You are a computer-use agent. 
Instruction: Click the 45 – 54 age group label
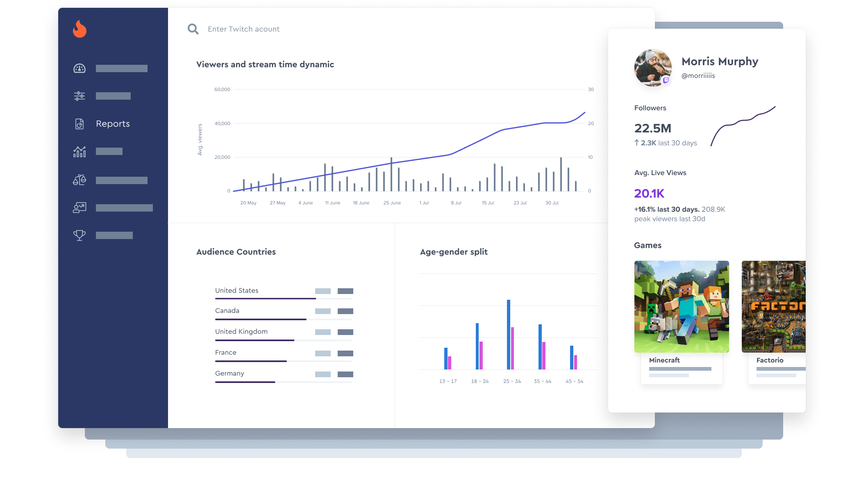pos(574,381)
